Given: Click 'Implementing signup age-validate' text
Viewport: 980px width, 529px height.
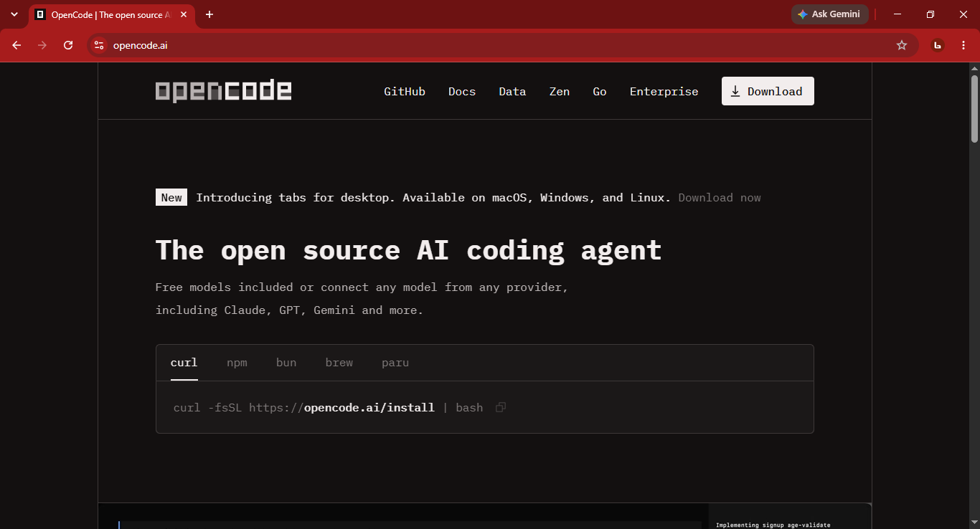Looking at the screenshot, I should pos(773,525).
